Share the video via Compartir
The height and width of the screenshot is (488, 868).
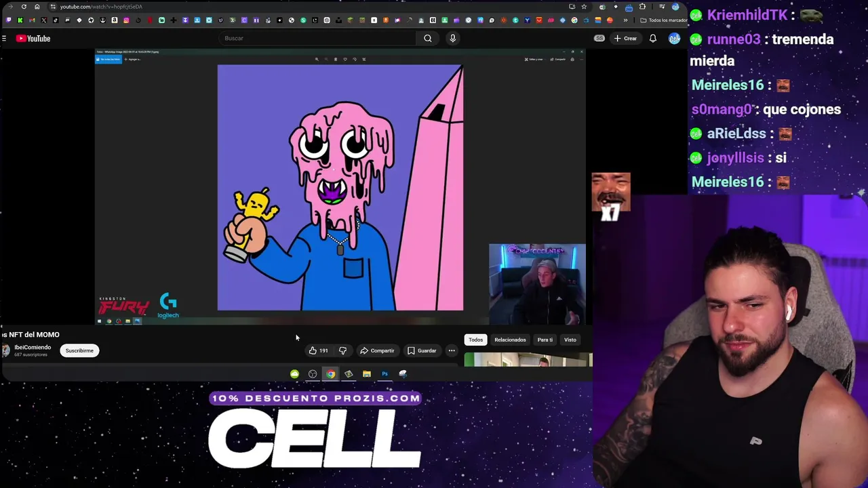click(x=377, y=351)
